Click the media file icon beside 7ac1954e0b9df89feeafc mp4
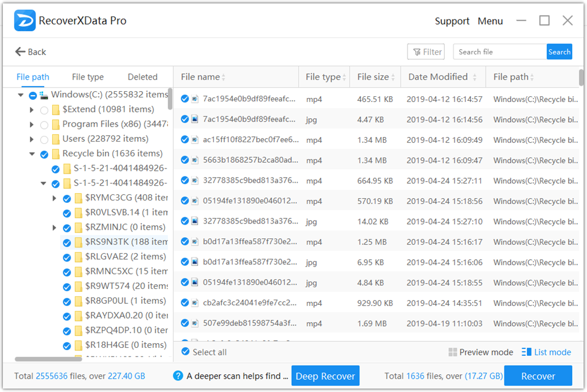The width and height of the screenshot is (587, 392). tap(195, 98)
